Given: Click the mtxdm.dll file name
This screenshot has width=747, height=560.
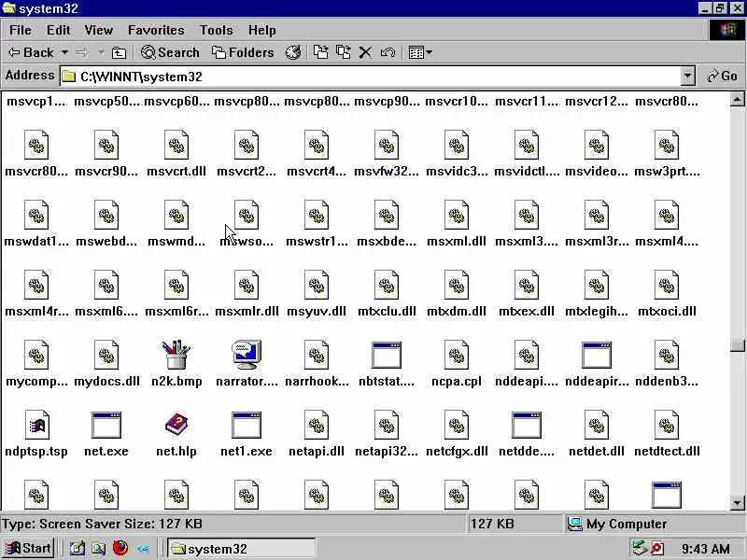Looking at the screenshot, I should [457, 312].
